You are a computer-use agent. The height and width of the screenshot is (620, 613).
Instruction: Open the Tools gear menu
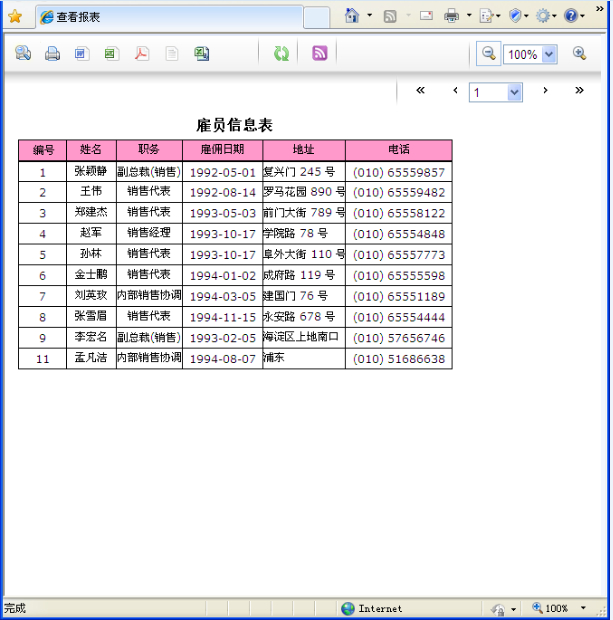(546, 16)
